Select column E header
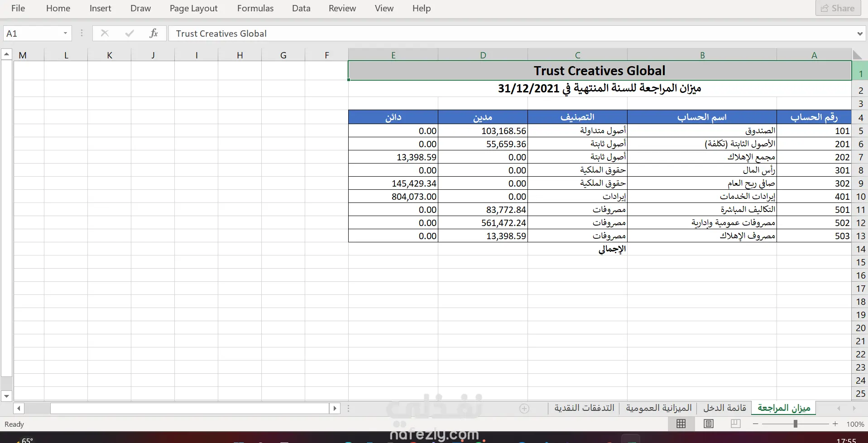The height and width of the screenshot is (443, 868). tap(393, 55)
